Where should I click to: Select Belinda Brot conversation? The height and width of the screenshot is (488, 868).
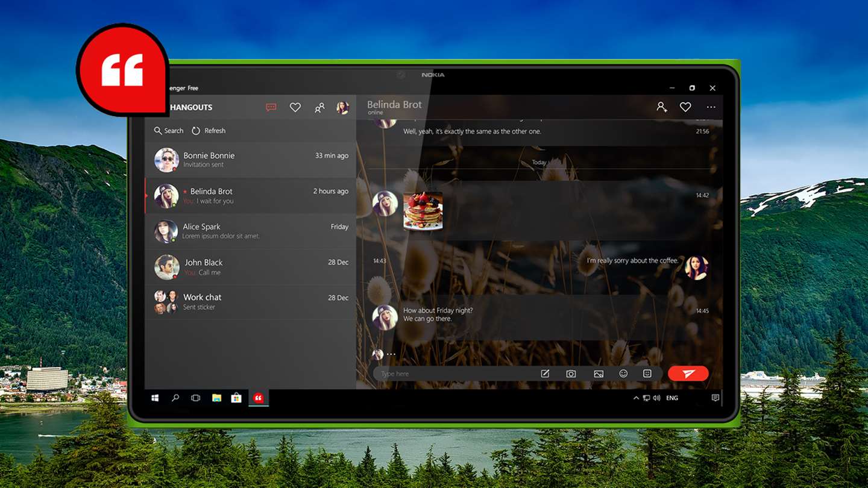point(250,196)
